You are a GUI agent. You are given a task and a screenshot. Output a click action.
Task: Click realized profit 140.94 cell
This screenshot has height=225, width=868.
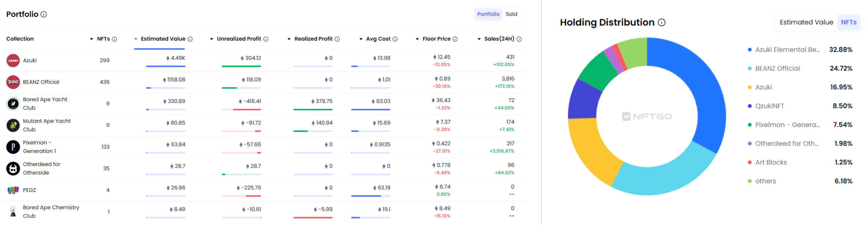click(322, 123)
